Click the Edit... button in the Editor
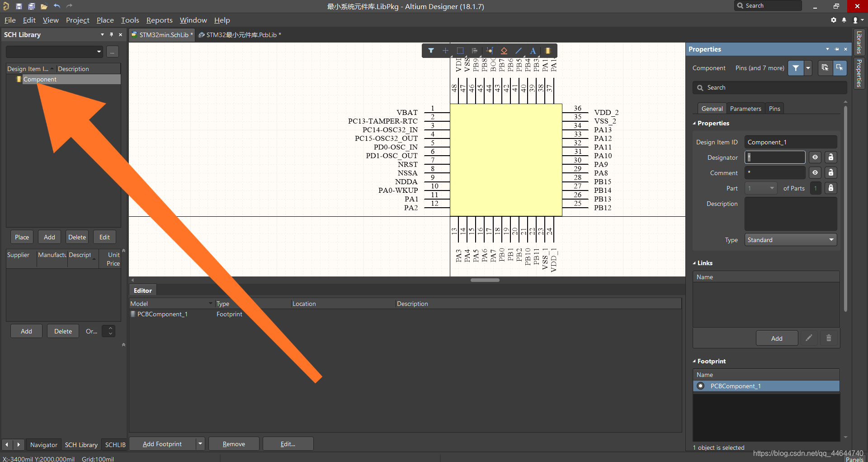 [288, 444]
